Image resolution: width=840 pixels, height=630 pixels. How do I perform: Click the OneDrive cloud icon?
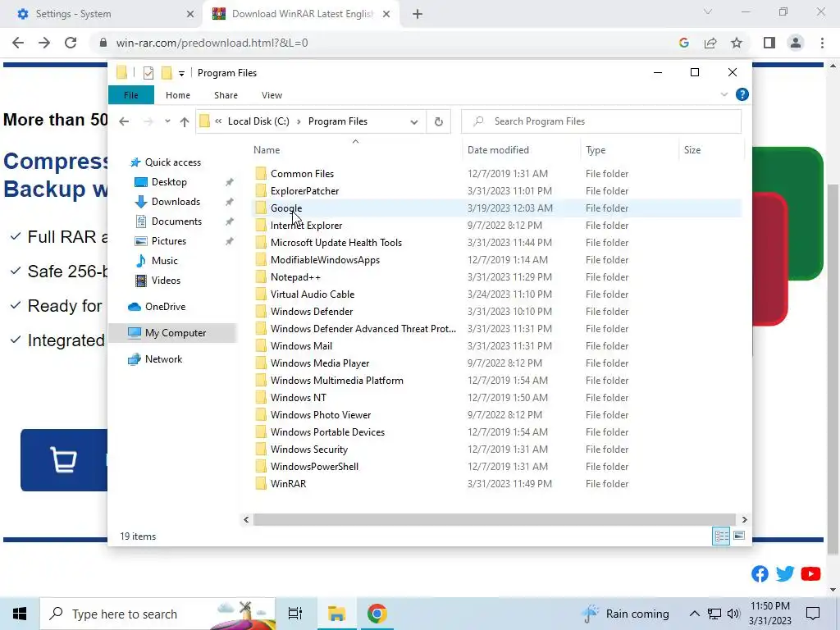135,307
